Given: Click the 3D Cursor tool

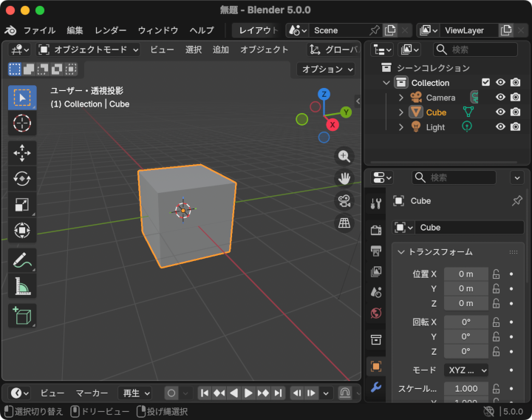Looking at the screenshot, I should pos(22,123).
